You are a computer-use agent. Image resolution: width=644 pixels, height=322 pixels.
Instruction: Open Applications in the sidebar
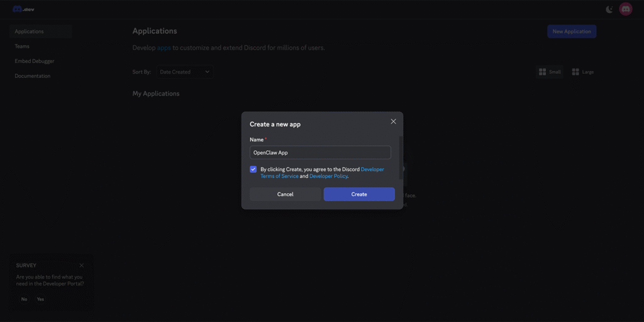(x=29, y=31)
